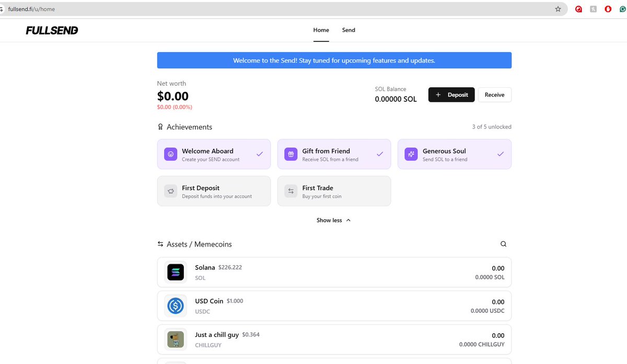Viewport: 627px width, 364px height.
Task: Click the First Deposit piggy bank icon
Action: pyautogui.click(x=170, y=191)
